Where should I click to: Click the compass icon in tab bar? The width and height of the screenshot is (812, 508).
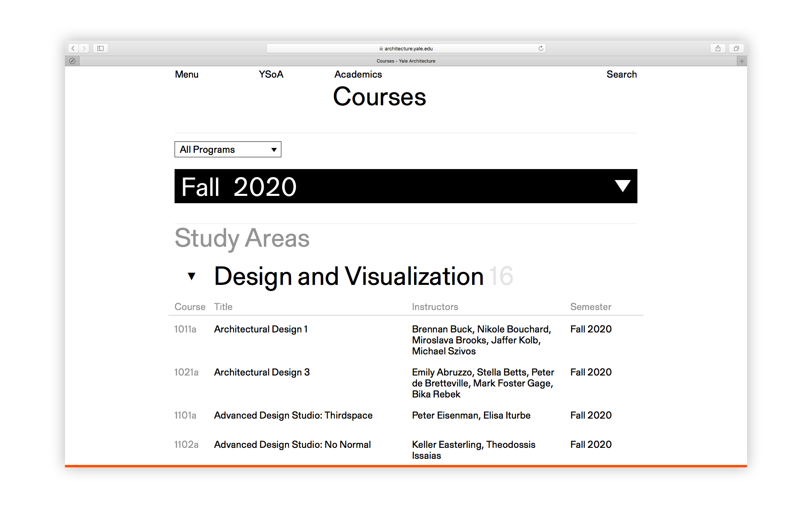(x=72, y=61)
